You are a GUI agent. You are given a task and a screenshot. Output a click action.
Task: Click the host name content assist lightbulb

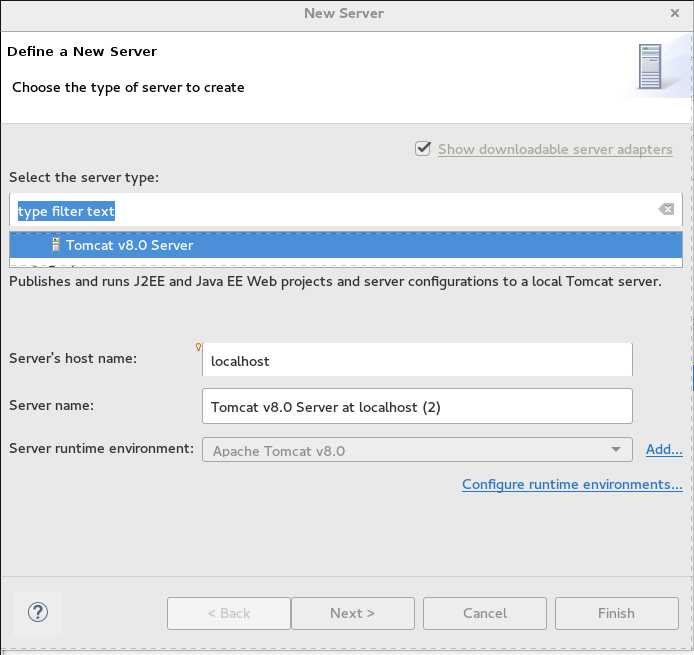point(198,347)
